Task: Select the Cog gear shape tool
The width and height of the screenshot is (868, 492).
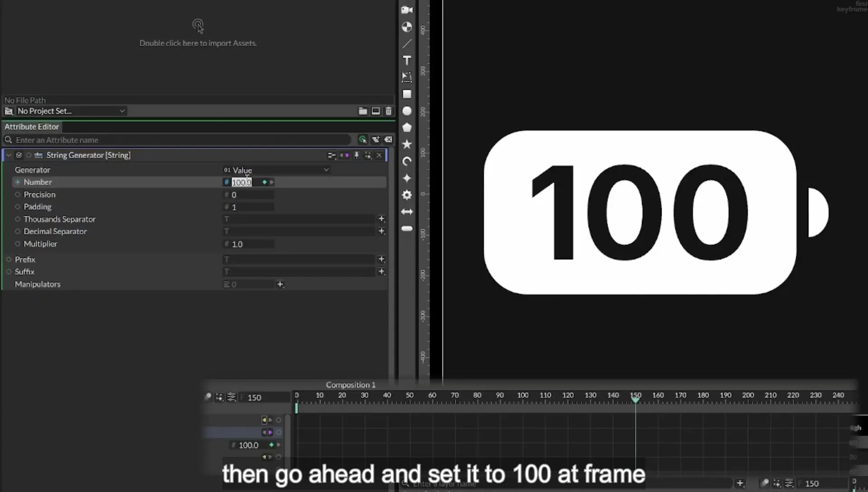Action: point(407,195)
